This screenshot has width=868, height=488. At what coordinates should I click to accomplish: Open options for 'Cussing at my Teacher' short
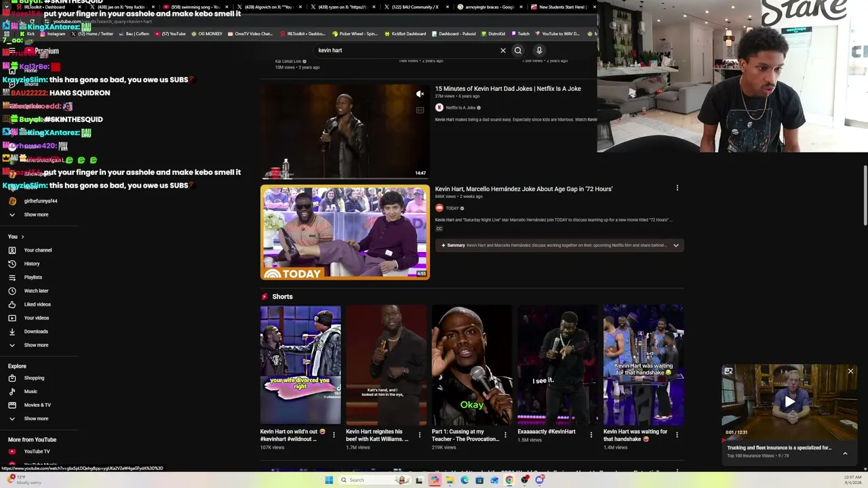pos(505,434)
